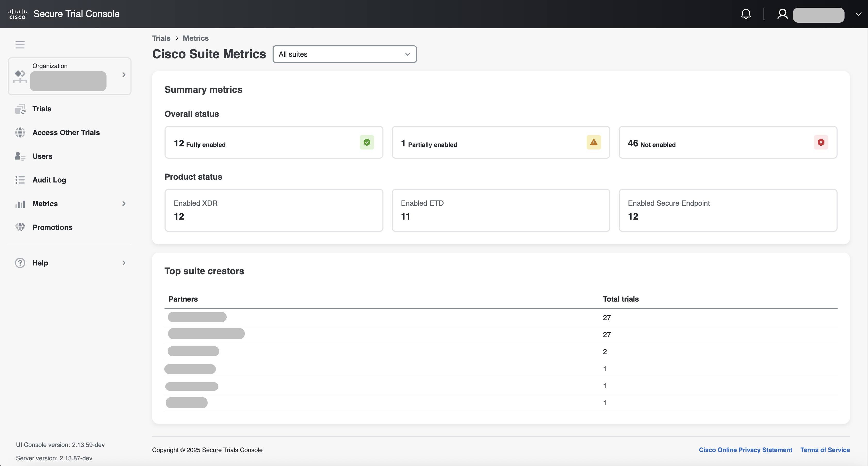The width and height of the screenshot is (868, 466).
Task: Collapse sidebar with hamburger icon
Action: 20,45
